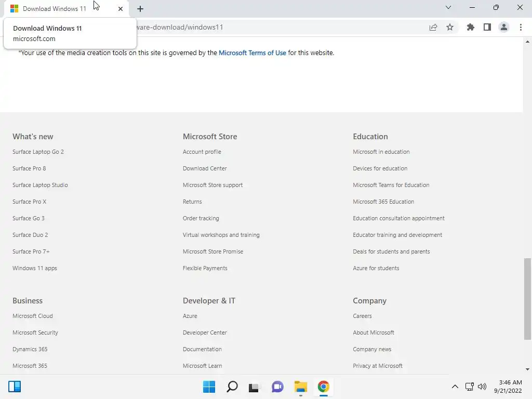Open the Surface Pro 7+ link

31,251
